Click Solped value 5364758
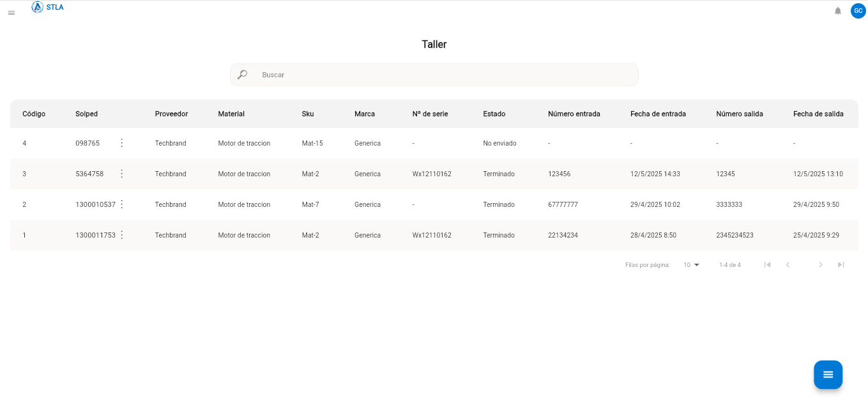Viewport: 868px width, 403px height. coord(89,174)
